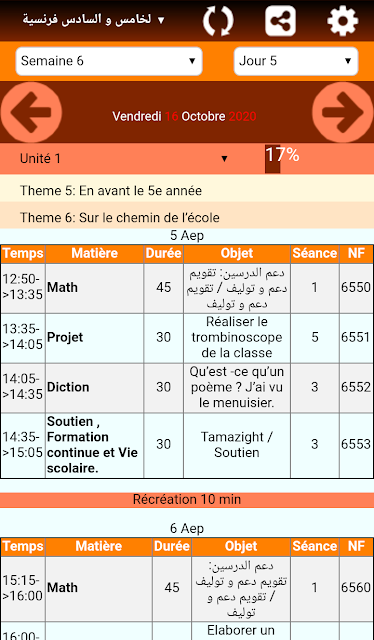The height and width of the screenshot is (640, 374).
Task: Select Theme 6: Sur le chemin de l'école
Action: 187,217
